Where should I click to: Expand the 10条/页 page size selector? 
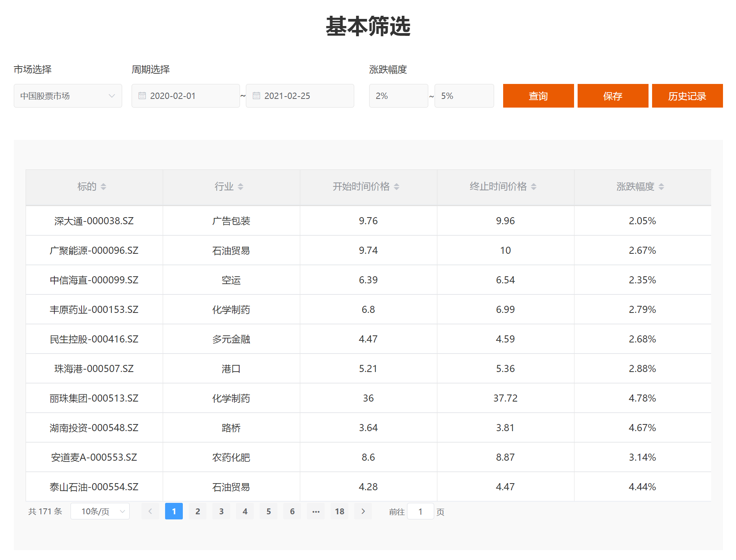pos(100,511)
